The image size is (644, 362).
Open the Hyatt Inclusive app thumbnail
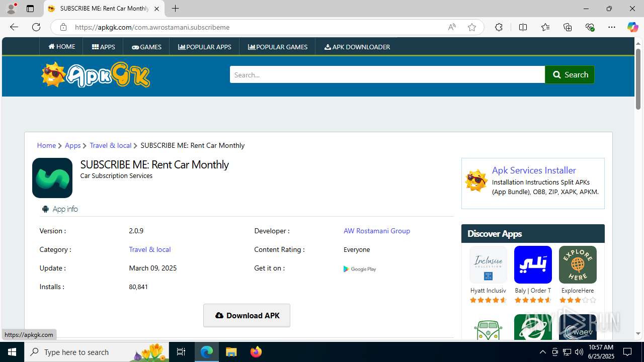(488, 265)
